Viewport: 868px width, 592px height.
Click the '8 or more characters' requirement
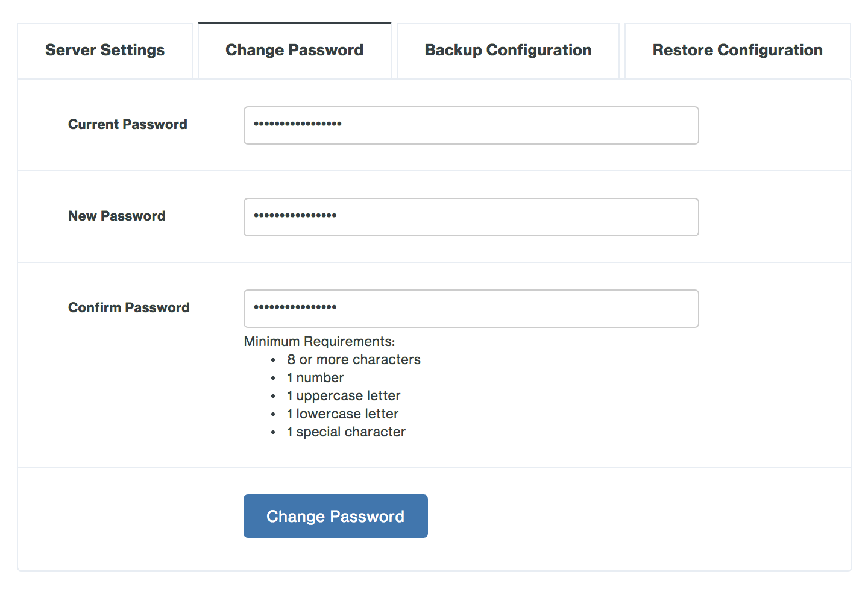click(x=353, y=359)
